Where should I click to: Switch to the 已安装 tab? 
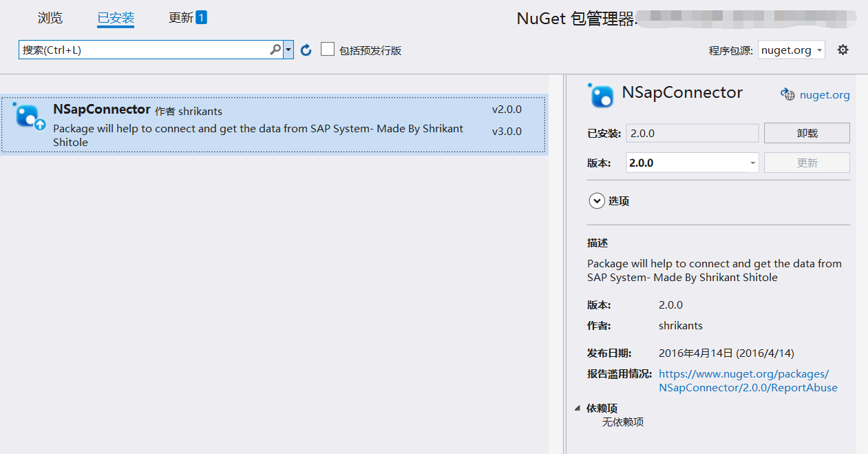tap(116, 18)
